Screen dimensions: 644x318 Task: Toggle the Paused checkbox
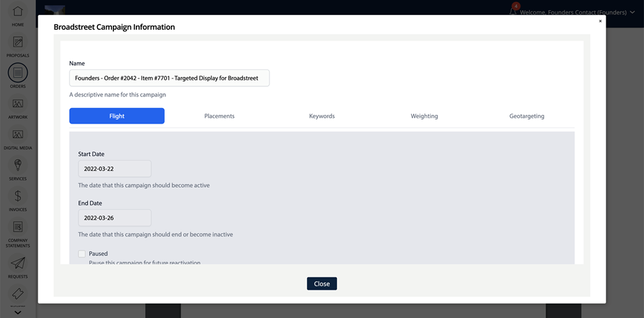(82, 254)
